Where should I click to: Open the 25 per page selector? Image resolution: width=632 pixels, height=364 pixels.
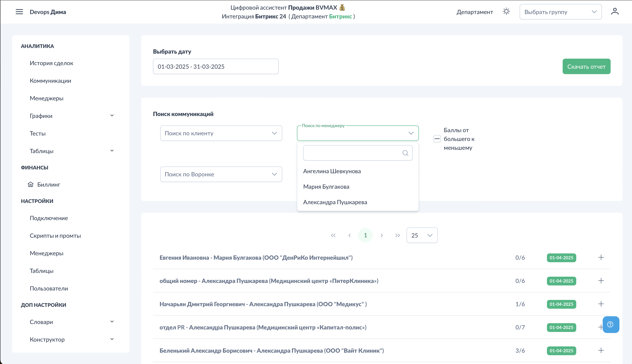[x=422, y=235]
